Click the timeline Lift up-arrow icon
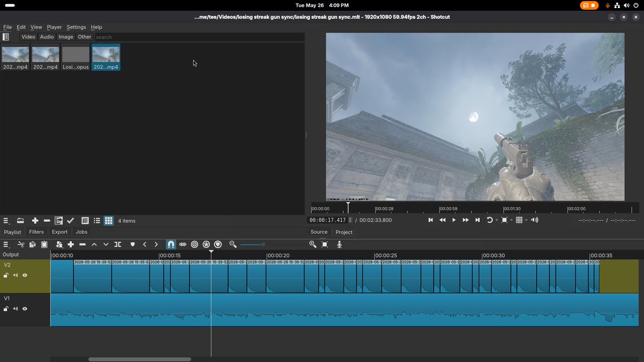The width and height of the screenshot is (644, 362). tap(94, 245)
